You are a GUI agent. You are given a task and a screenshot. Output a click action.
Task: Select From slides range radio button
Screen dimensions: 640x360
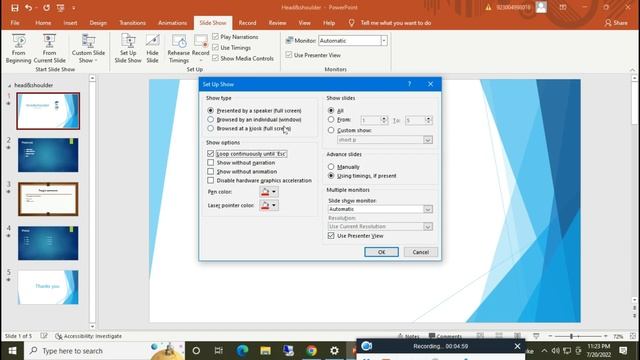[331, 120]
